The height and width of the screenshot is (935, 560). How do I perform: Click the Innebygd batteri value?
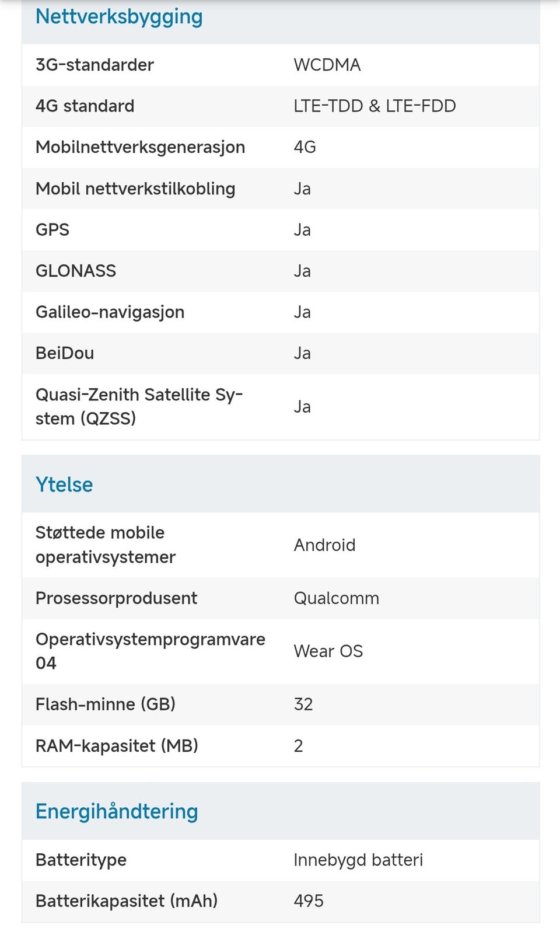(358, 860)
